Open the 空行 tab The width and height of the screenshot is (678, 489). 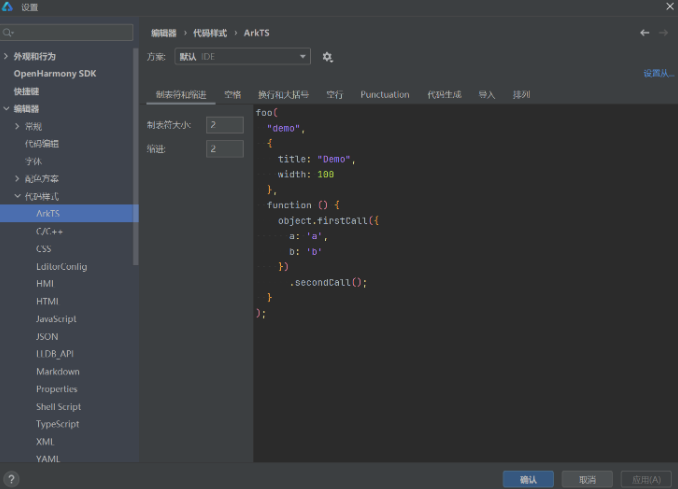[x=334, y=95]
